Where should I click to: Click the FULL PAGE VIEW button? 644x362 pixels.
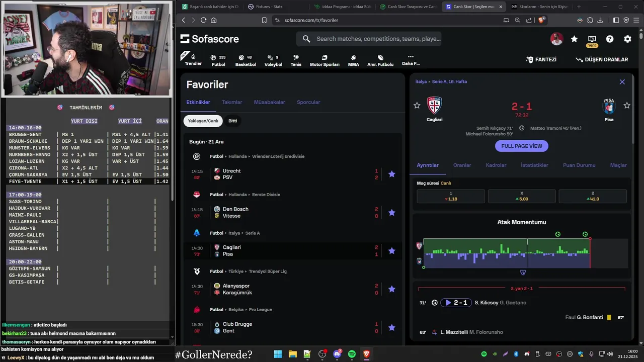pyautogui.click(x=522, y=146)
